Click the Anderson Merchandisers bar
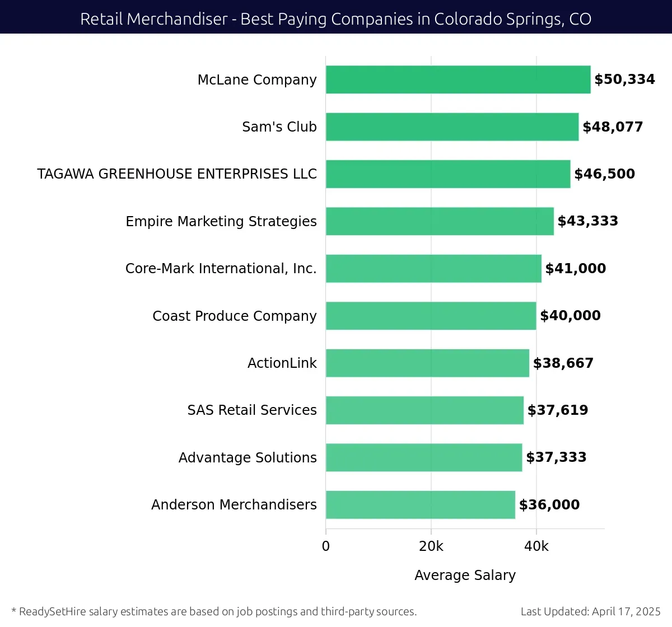 click(x=421, y=504)
